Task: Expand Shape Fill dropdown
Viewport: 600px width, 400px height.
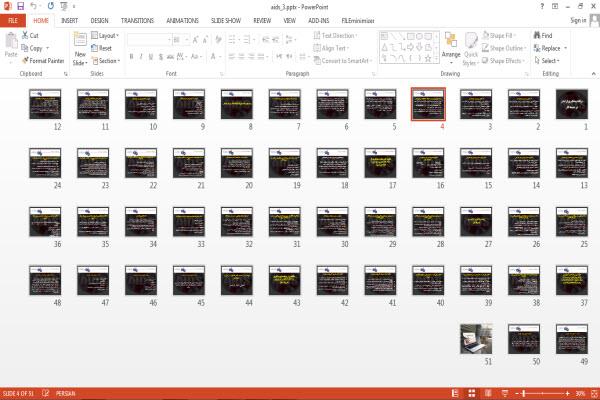Action: click(x=498, y=35)
